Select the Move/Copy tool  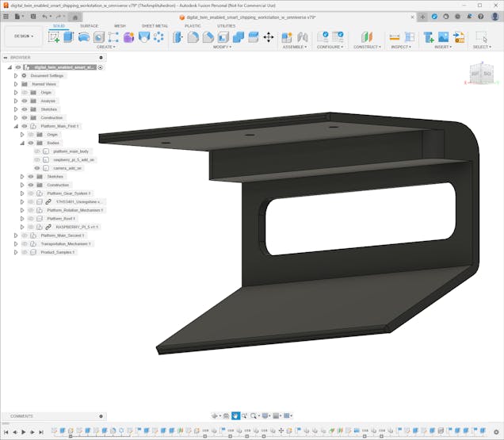pyautogui.click(x=268, y=36)
